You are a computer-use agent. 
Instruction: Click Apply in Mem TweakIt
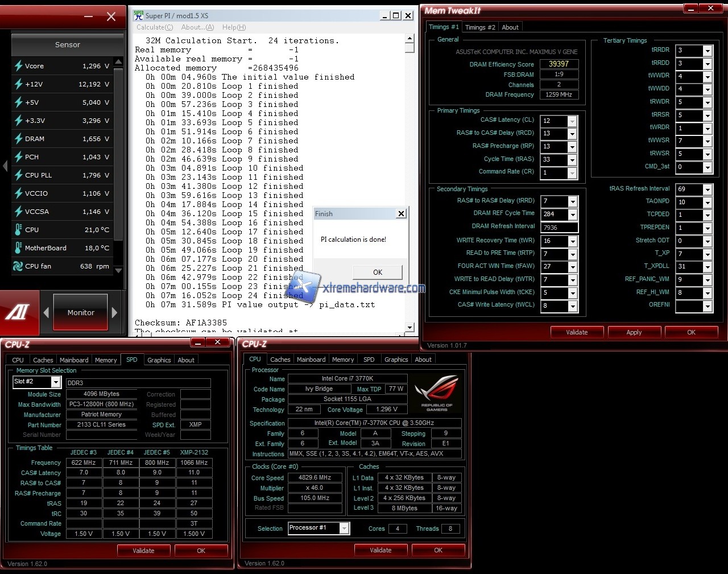(634, 332)
